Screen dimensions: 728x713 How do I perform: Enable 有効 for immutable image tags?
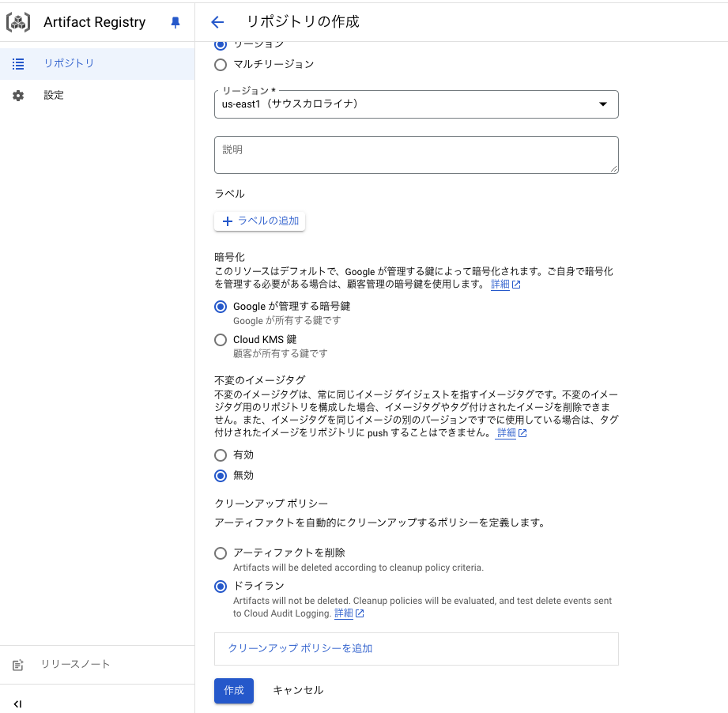pos(221,455)
